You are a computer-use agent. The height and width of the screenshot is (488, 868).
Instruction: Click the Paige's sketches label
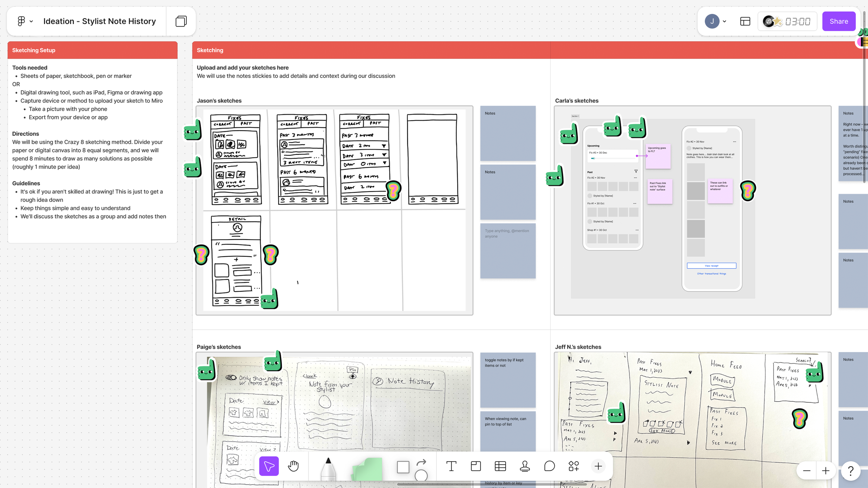[x=219, y=347]
